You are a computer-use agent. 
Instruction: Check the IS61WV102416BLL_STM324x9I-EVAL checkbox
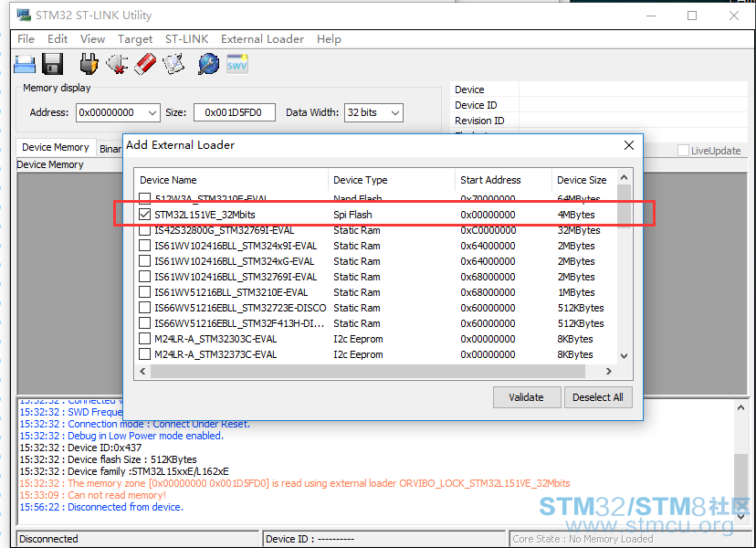click(x=144, y=246)
